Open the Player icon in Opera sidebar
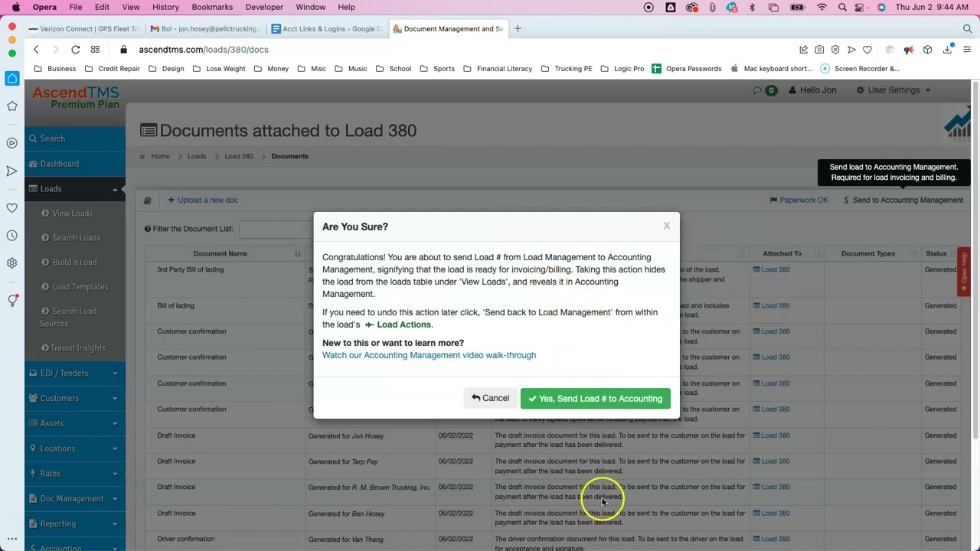The height and width of the screenshot is (551, 980). pos(12,143)
